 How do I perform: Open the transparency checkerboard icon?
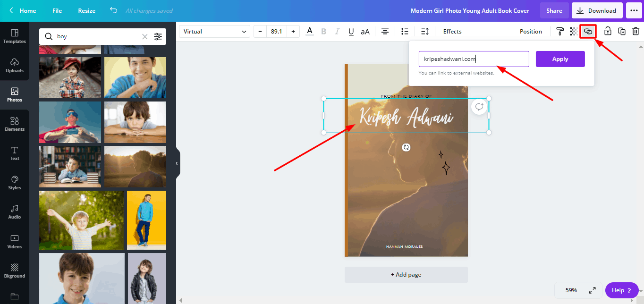(574, 32)
